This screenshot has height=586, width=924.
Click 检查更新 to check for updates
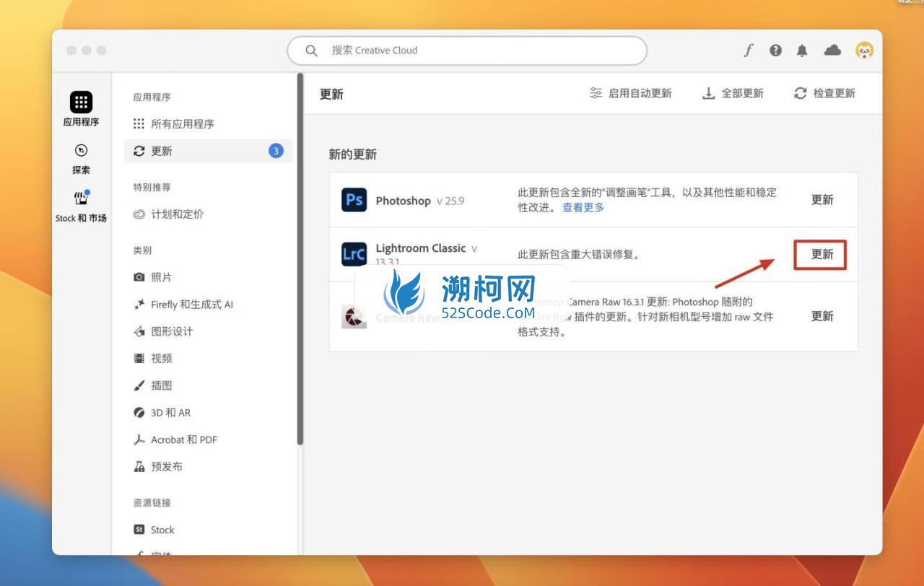point(824,93)
